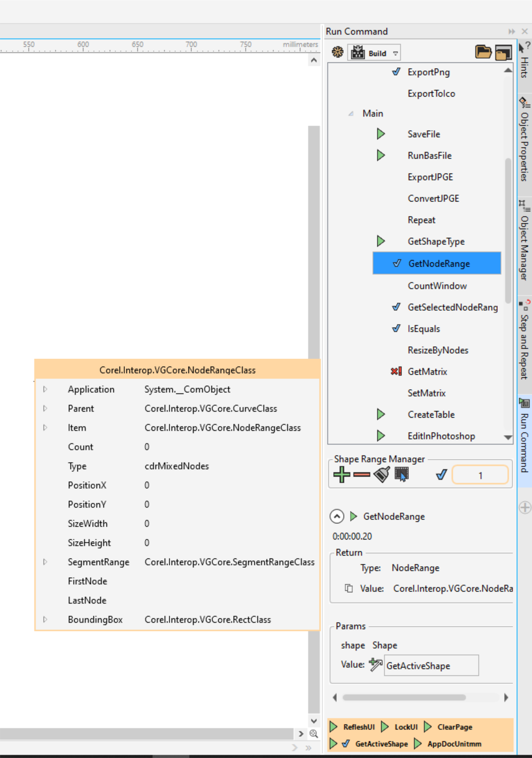Click the LockUI quick command
The image size is (532, 758).
406,727
